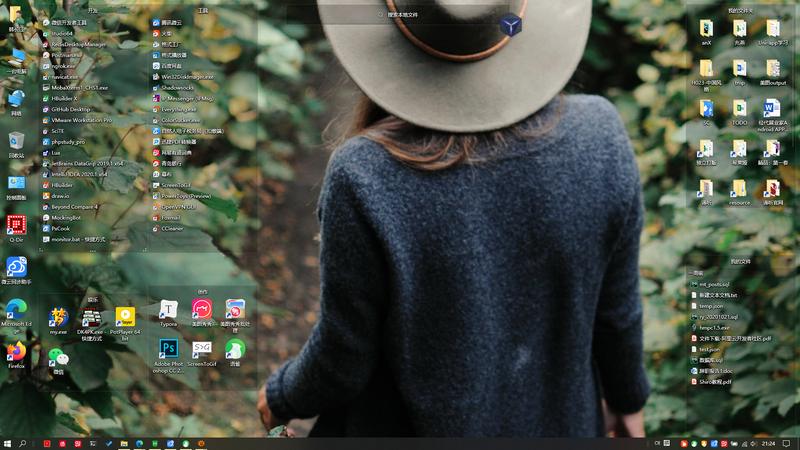Open HBuilder X in the dev list
Viewport: 800px width, 450px height.
click(60, 98)
